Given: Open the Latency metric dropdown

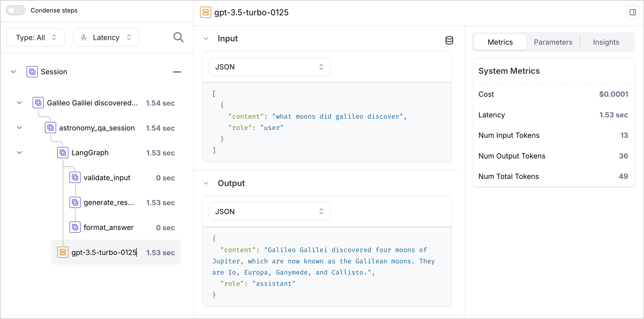Looking at the screenshot, I should pyautogui.click(x=106, y=38).
